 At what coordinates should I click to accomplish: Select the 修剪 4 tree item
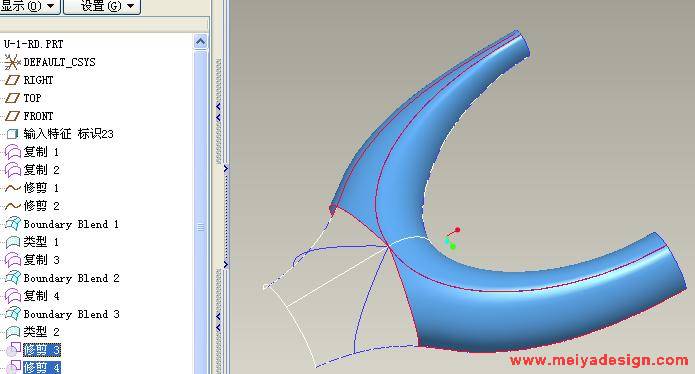pyautogui.click(x=42, y=368)
